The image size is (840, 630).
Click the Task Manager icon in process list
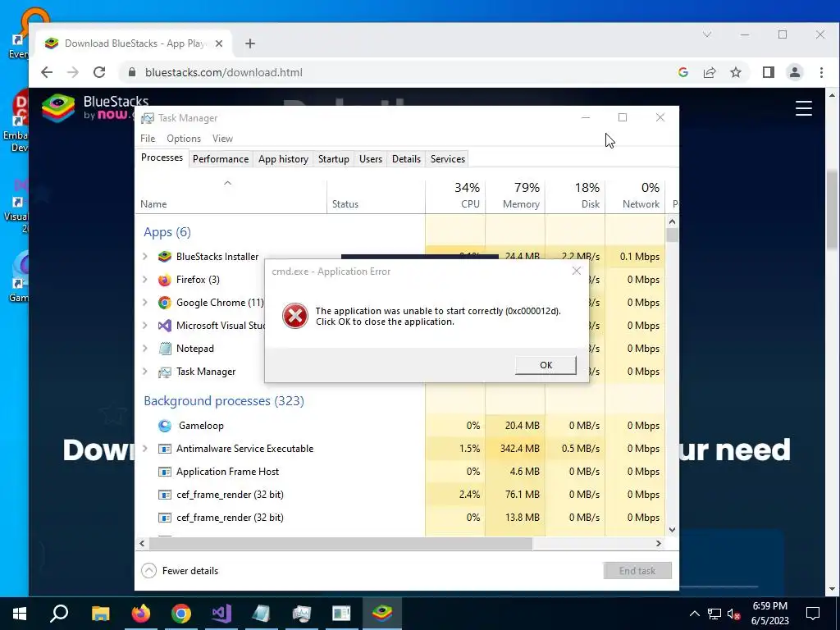coord(164,372)
